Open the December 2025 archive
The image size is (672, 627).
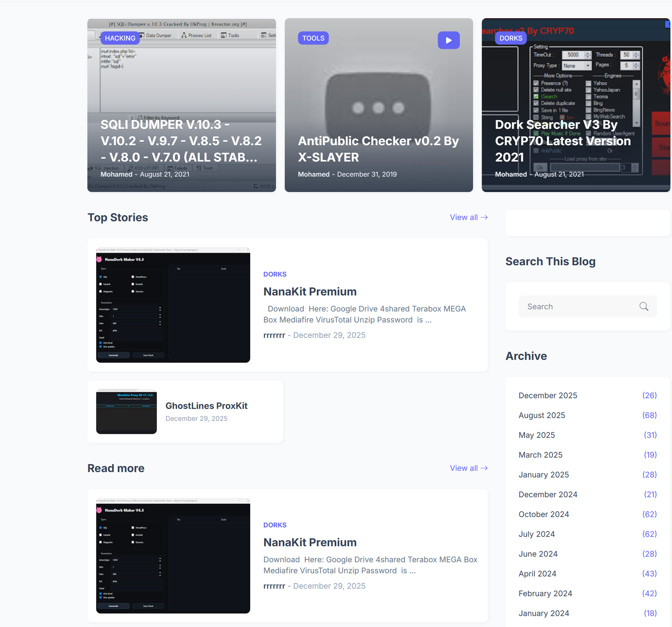coord(548,395)
